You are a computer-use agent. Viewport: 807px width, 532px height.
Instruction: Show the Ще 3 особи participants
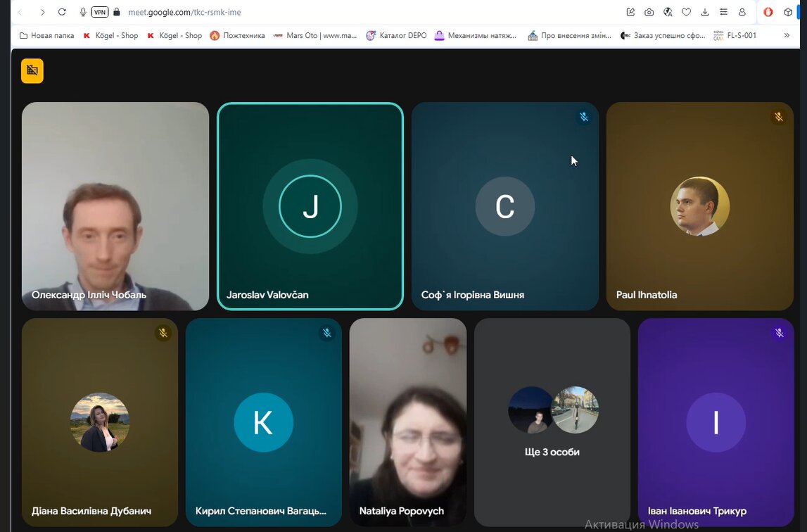552,422
